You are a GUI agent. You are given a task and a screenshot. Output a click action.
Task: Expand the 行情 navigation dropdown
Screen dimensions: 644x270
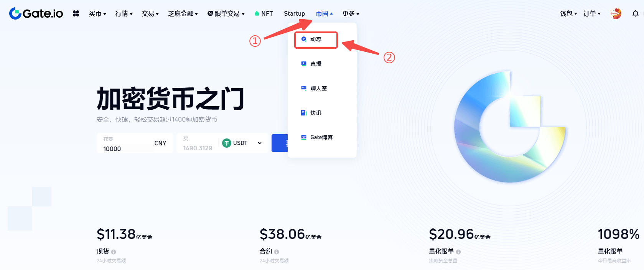click(x=124, y=14)
